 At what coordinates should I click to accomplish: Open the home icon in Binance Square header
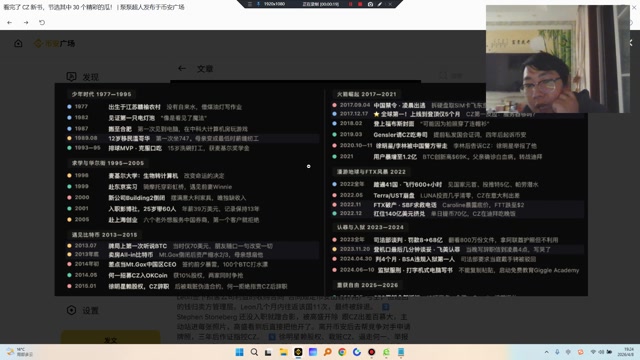[x=18, y=43]
